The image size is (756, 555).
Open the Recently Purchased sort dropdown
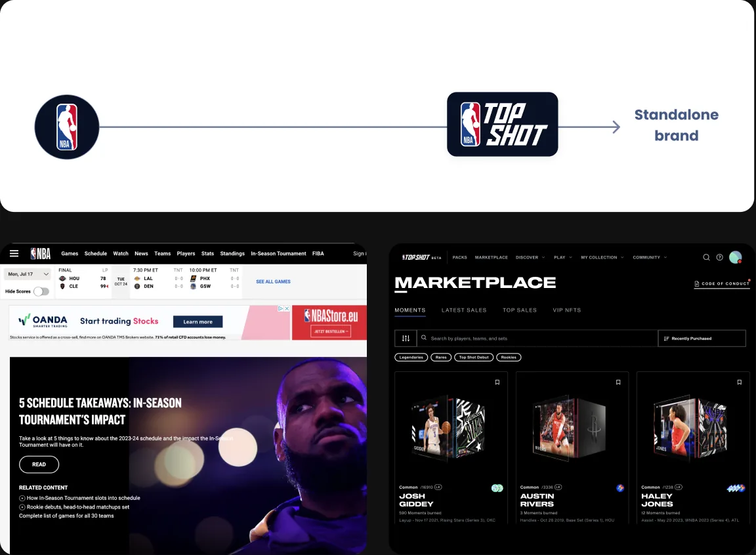point(702,339)
